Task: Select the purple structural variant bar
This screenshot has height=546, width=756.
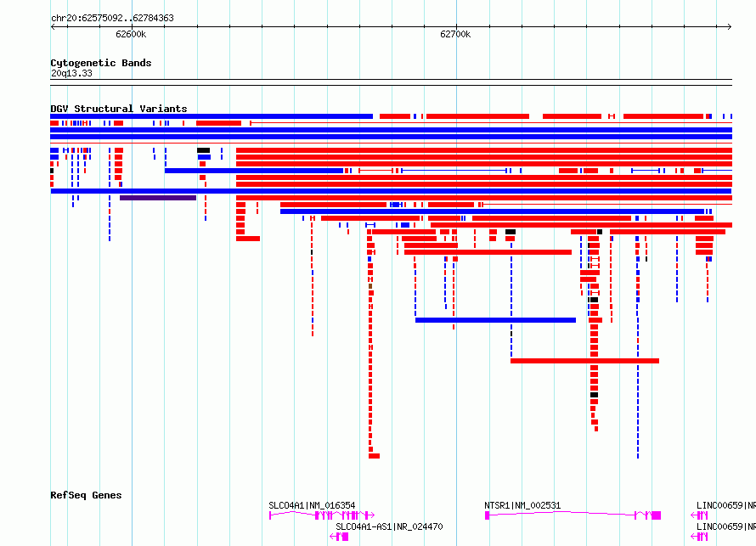Action: pyautogui.click(x=158, y=198)
